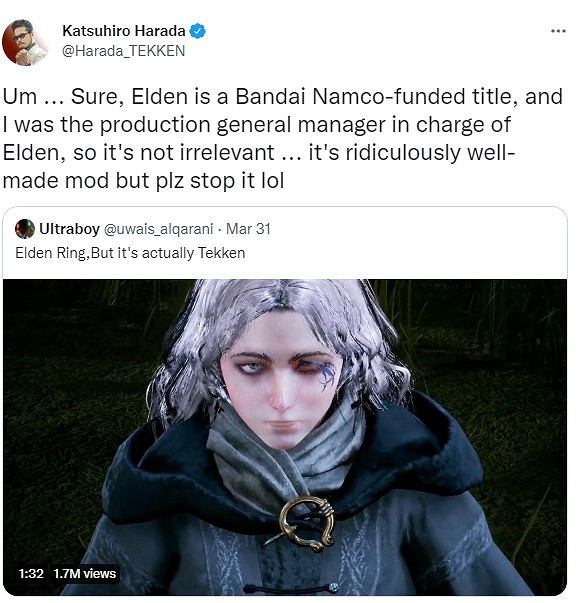
Task: Open the Katsuhiro Harada display name link
Action: (x=124, y=31)
